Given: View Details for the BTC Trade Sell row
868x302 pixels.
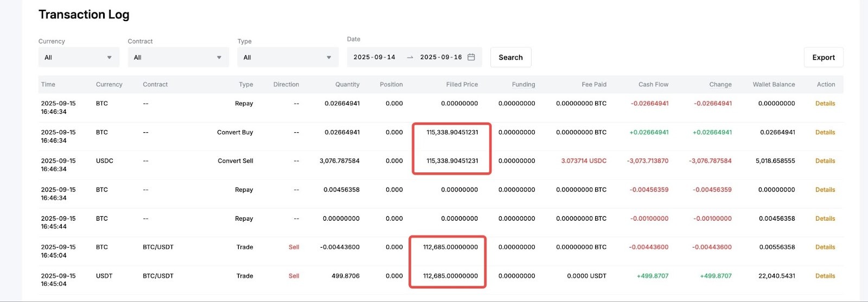Looking at the screenshot, I should click(825, 247).
